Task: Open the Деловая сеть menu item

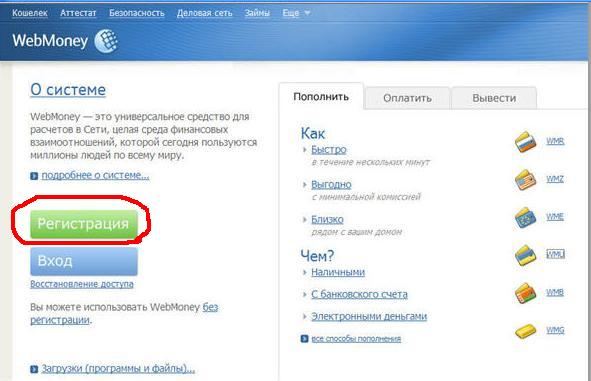Action: (x=204, y=13)
